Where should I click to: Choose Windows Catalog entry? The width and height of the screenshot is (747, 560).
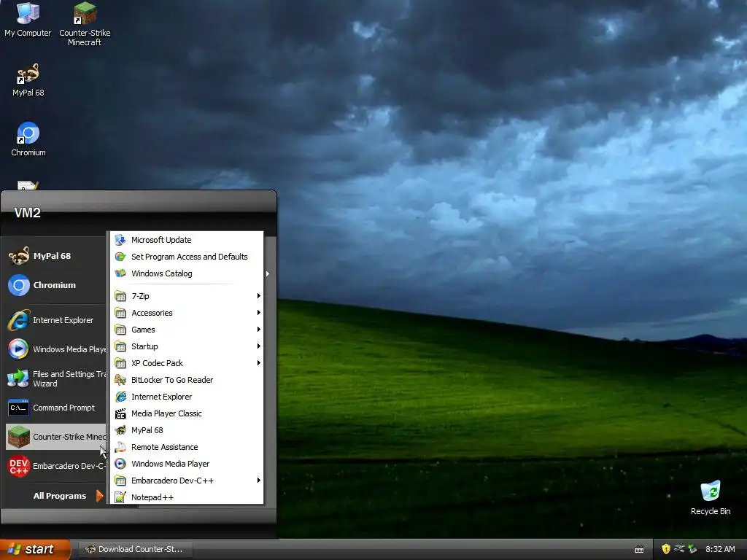pyautogui.click(x=187, y=273)
